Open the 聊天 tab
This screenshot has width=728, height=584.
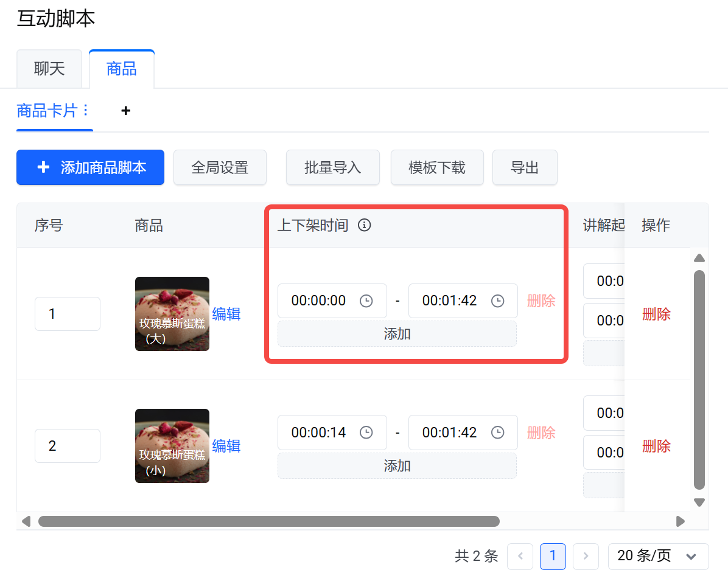(49, 69)
